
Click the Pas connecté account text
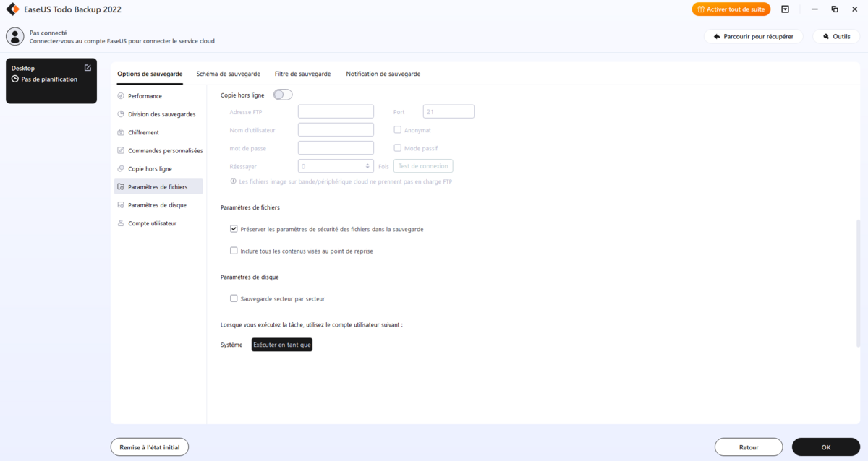tap(48, 33)
